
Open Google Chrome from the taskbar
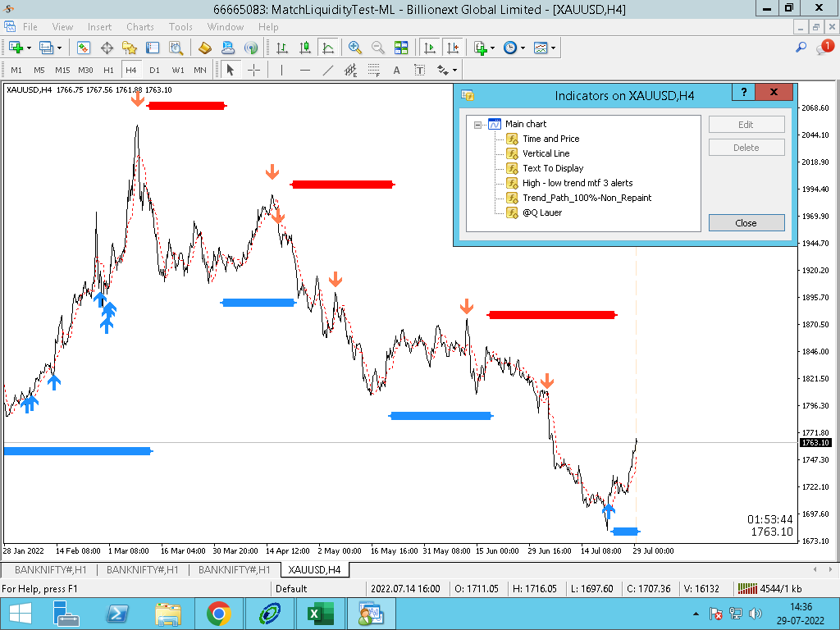[x=218, y=614]
